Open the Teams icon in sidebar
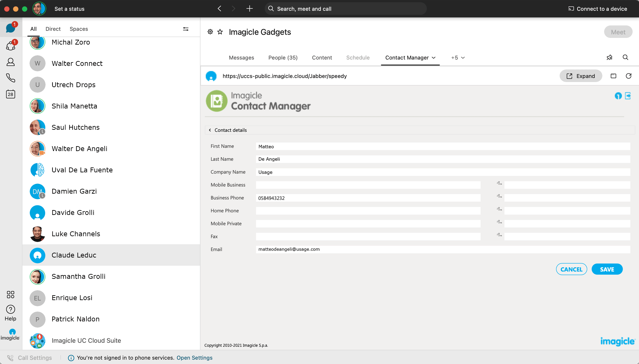This screenshot has width=639, height=364. pyautogui.click(x=10, y=46)
